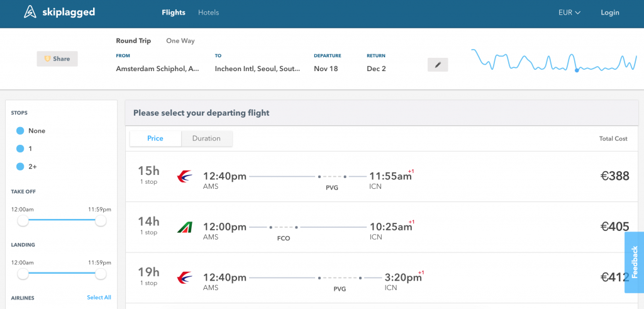Open the EUR currency dropdown
The width and height of the screenshot is (644, 309).
click(x=569, y=13)
